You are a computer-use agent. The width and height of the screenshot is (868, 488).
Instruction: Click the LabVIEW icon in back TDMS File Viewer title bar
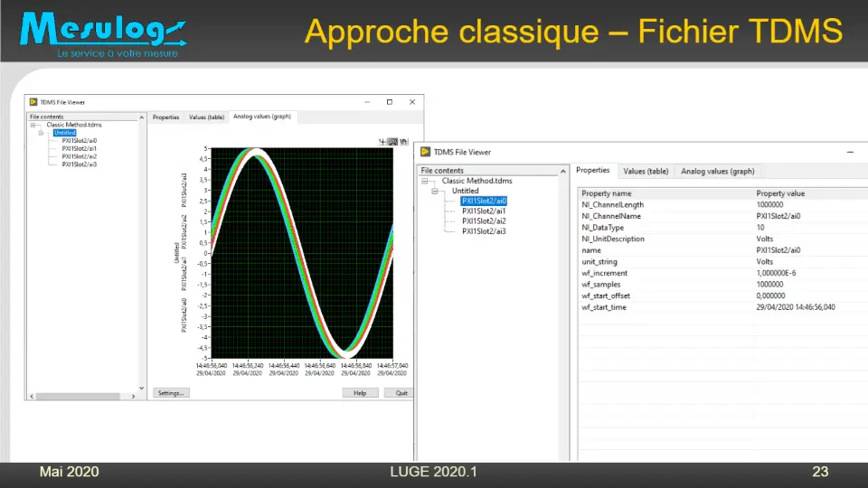[33, 102]
